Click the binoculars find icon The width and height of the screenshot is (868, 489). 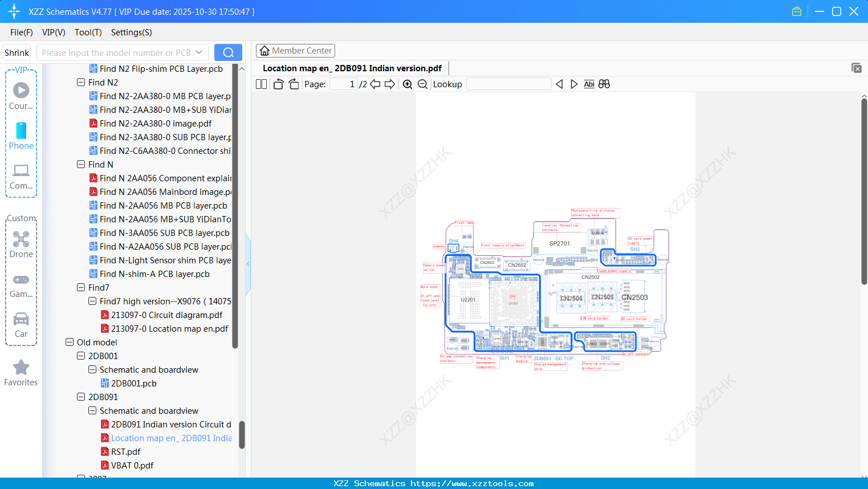coord(604,84)
